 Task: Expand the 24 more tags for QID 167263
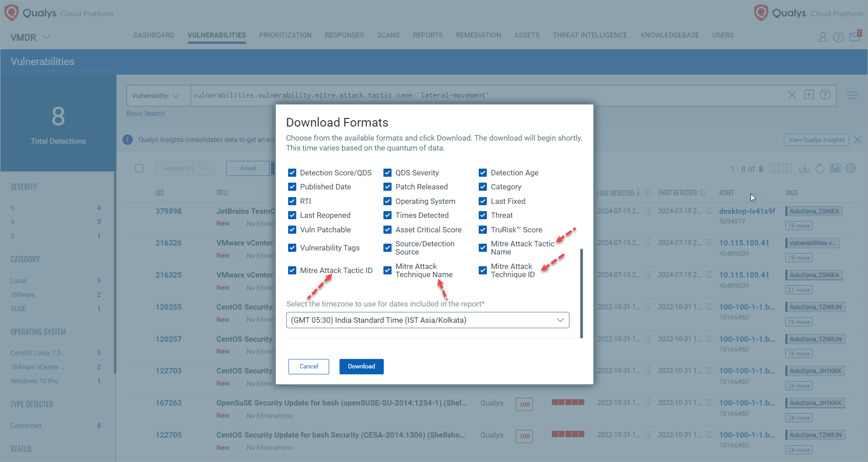pyautogui.click(x=799, y=418)
